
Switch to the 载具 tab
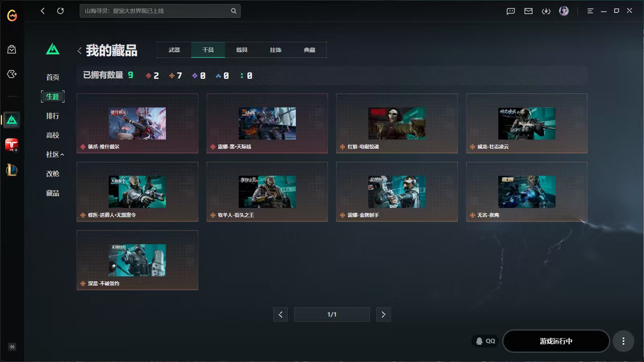[242, 50]
